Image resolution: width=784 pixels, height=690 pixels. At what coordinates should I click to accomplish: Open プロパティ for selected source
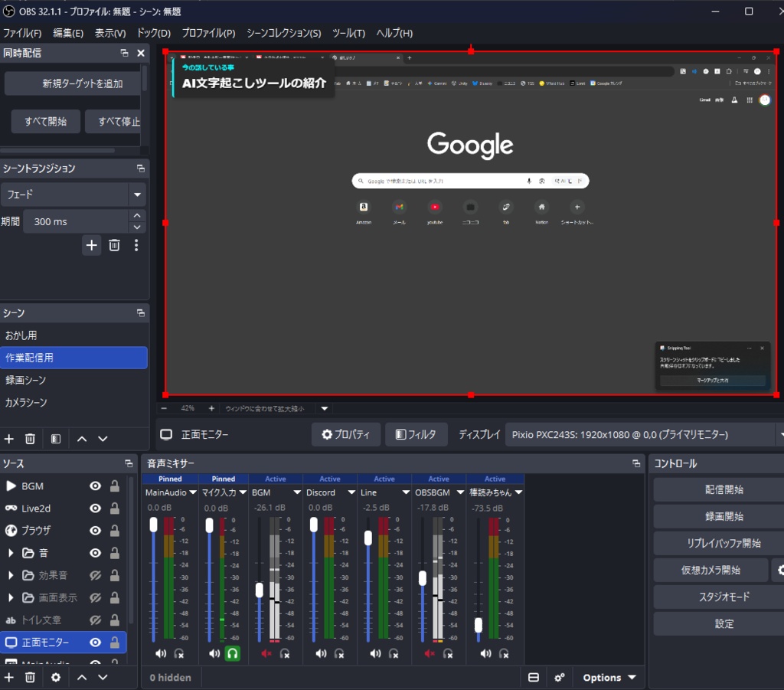(x=346, y=434)
